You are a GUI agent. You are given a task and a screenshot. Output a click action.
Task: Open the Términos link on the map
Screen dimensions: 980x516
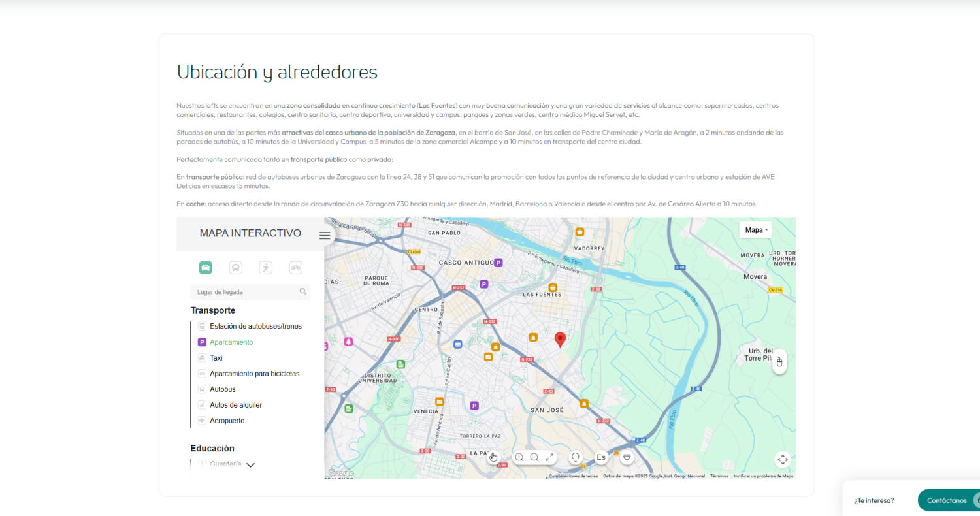click(719, 476)
